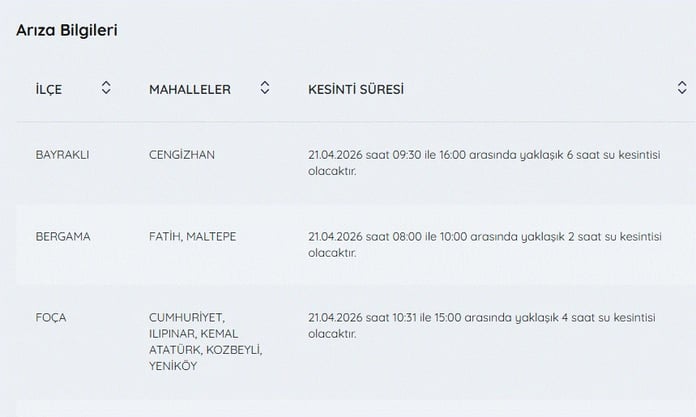The width and height of the screenshot is (696, 417).
Task: Click the KESİNTİ SÜRESİ column header
Action: (356, 89)
